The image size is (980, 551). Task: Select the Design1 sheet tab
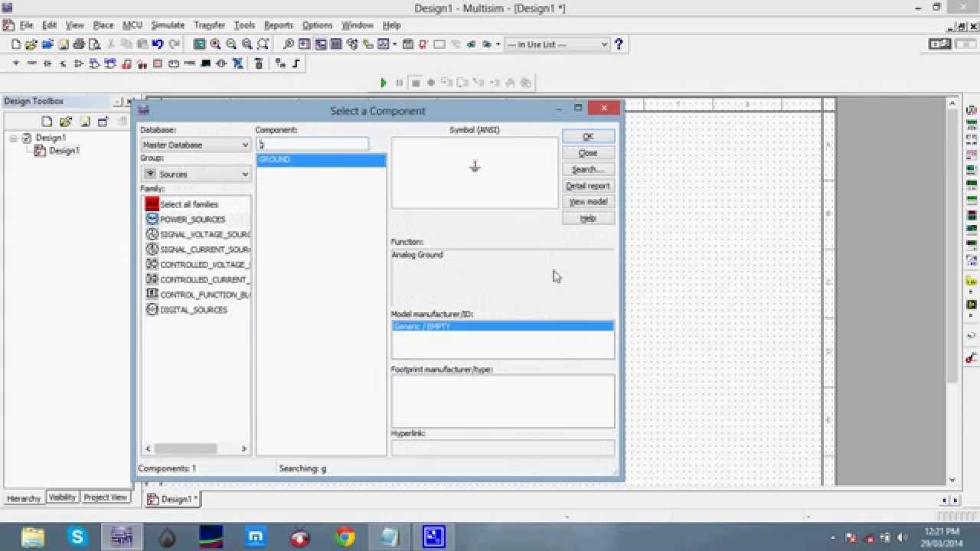pos(174,499)
